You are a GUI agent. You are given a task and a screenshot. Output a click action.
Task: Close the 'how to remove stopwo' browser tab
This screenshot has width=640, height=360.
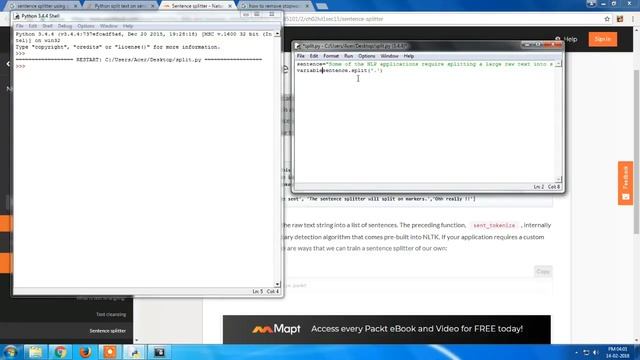(x=307, y=6)
